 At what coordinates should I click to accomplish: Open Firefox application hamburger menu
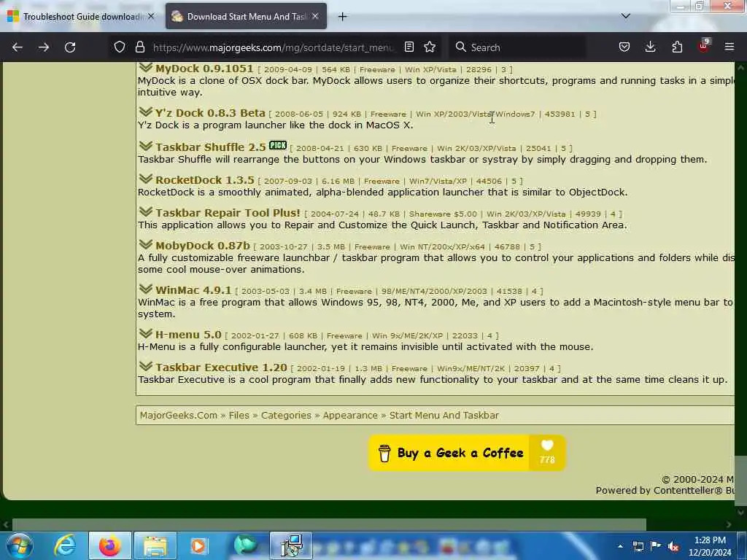(x=729, y=47)
